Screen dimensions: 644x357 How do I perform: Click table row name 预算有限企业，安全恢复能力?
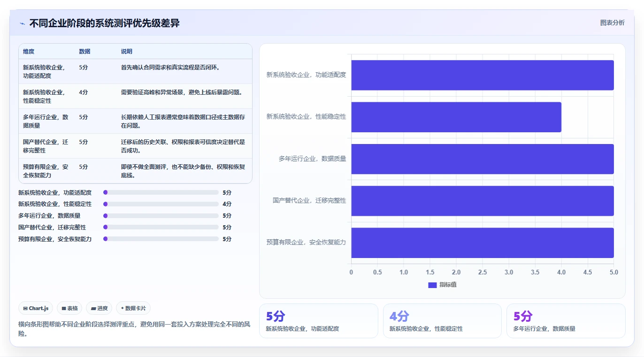(x=46, y=171)
